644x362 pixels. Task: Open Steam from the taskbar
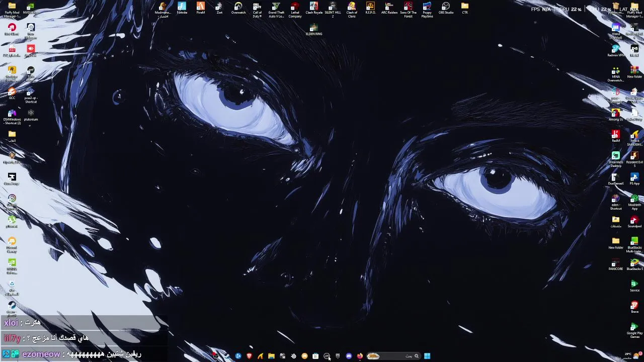[227, 356]
